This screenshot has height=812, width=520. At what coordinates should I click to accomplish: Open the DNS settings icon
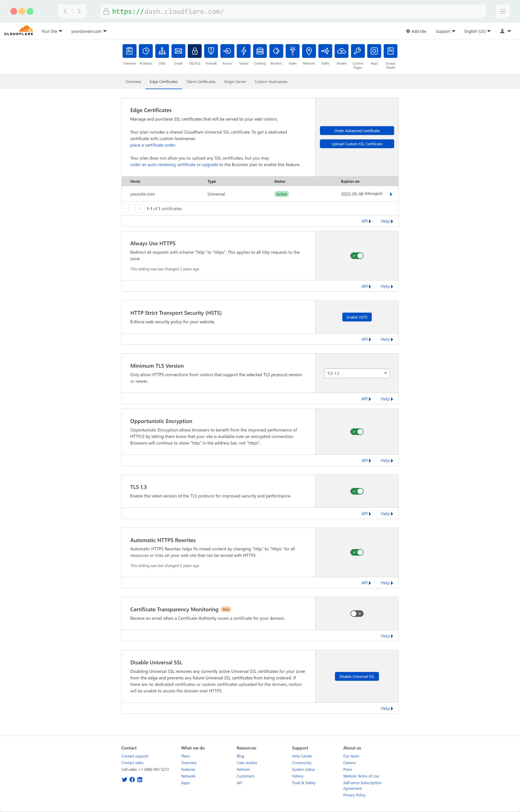[x=162, y=51]
